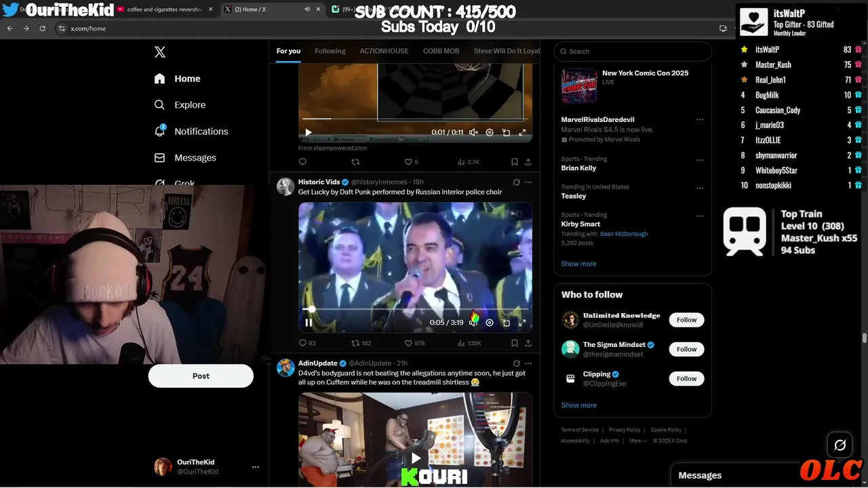Open Historic Vids profile avatar
The image size is (868, 488).
click(285, 186)
